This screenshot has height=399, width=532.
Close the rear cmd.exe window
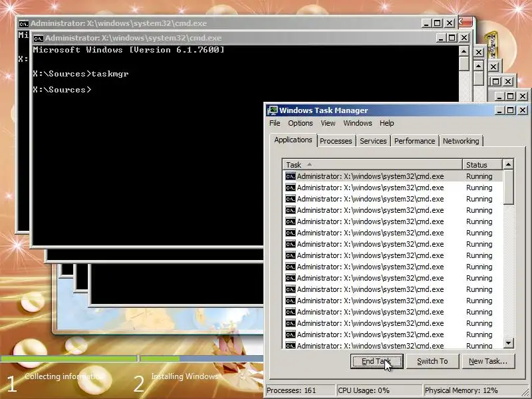[x=450, y=23]
